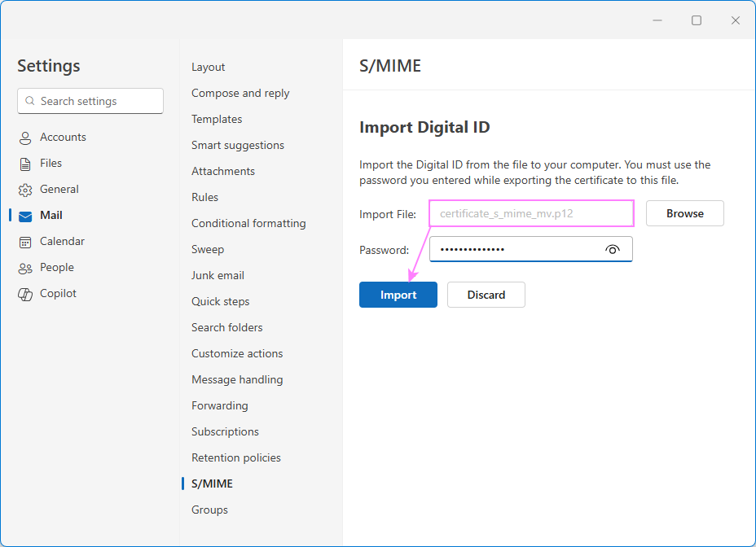Focus the Search settings box
Screen dimensions: 756x547
pos(90,101)
